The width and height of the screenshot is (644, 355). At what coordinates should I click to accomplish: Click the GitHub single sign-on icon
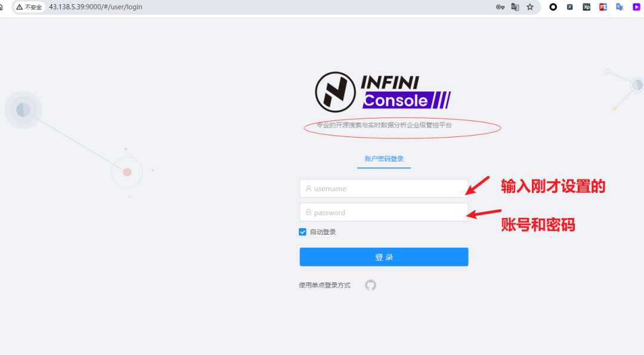tap(370, 285)
